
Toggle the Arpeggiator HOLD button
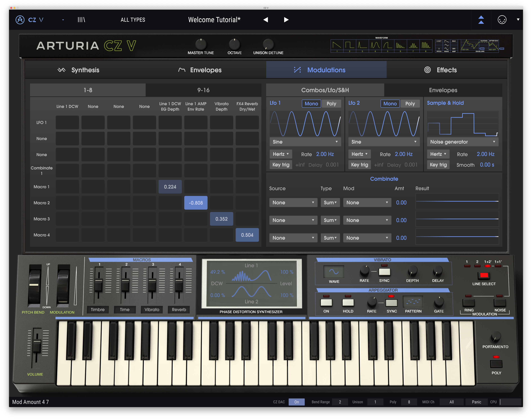coord(348,302)
